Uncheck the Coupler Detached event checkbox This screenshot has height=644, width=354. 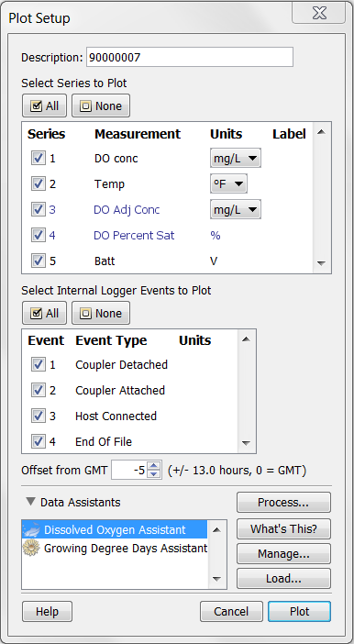[x=39, y=364]
